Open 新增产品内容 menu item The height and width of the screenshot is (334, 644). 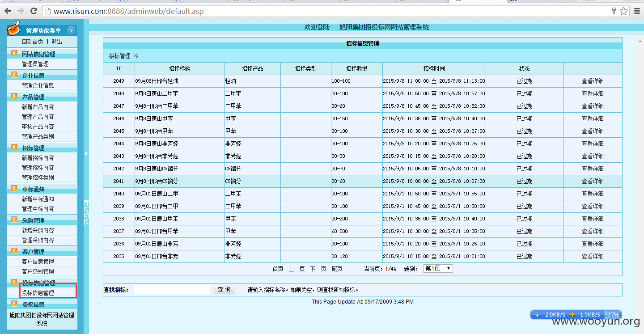tap(38, 107)
